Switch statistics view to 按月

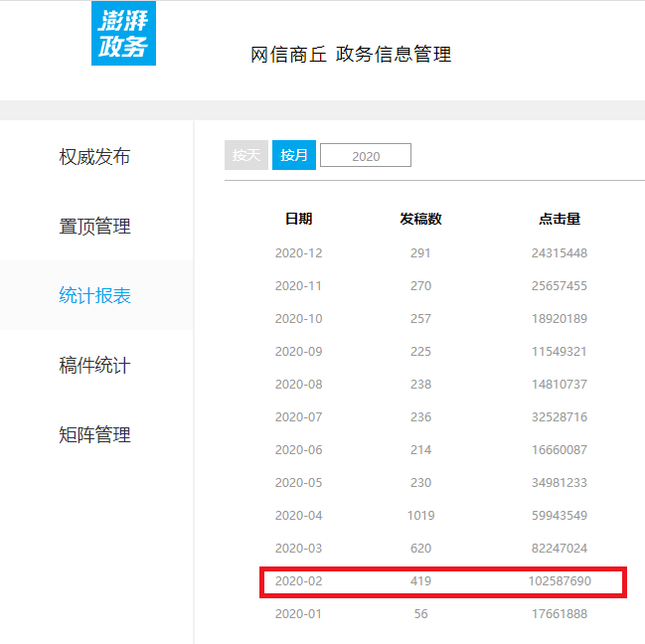tap(294, 156)
